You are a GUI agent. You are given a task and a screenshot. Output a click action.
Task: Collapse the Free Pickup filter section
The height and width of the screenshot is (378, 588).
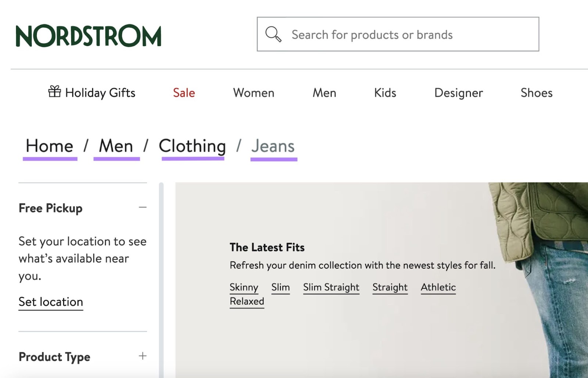(x=143, y=208)
